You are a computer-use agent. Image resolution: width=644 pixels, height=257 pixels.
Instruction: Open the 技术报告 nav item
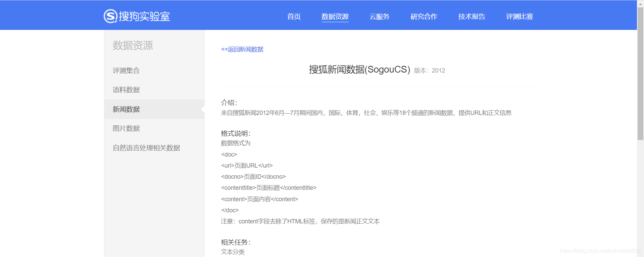click(472, 16)
